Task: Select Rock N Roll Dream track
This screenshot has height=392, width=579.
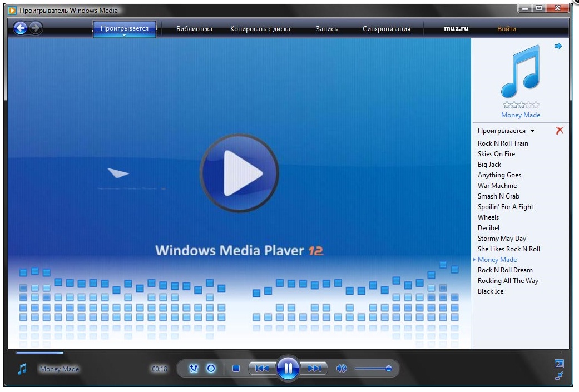Action: tap(505, 270)
